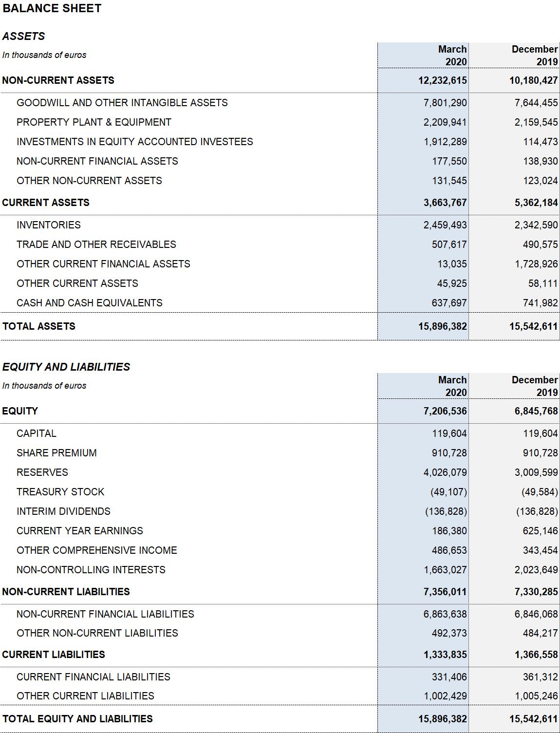Click the CURRENT ASSETS subtotal 3,663,767
Screen dimensions: 560x733
(445, 203)
